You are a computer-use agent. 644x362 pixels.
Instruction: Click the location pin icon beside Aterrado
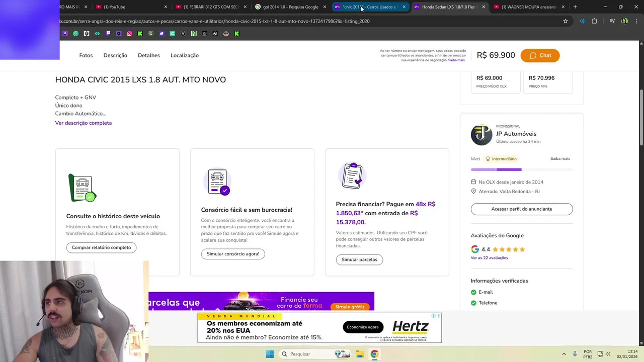tap(473, 191)
